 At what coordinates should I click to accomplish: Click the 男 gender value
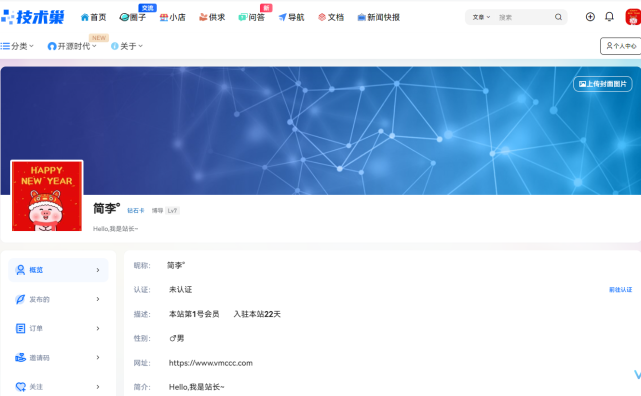pos(177,338)
